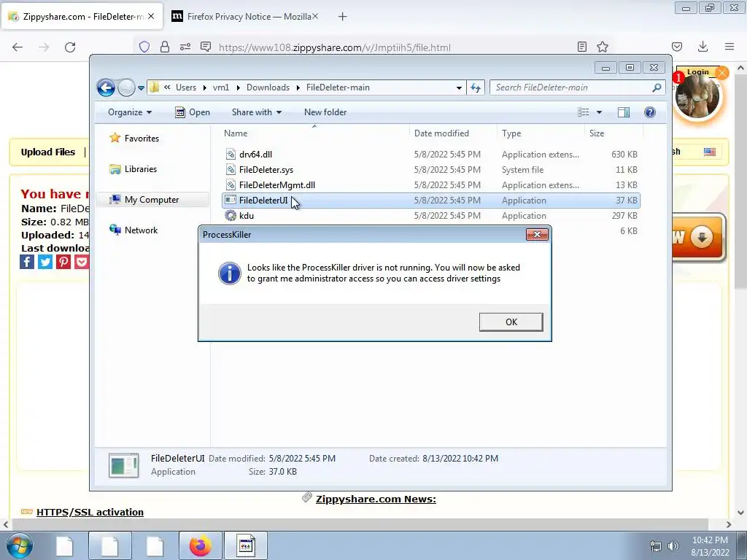The height and width of the screenshot is (560, 747).
Task: Click the volume speaker icon in system tray
Action: (x=673, y=545)
